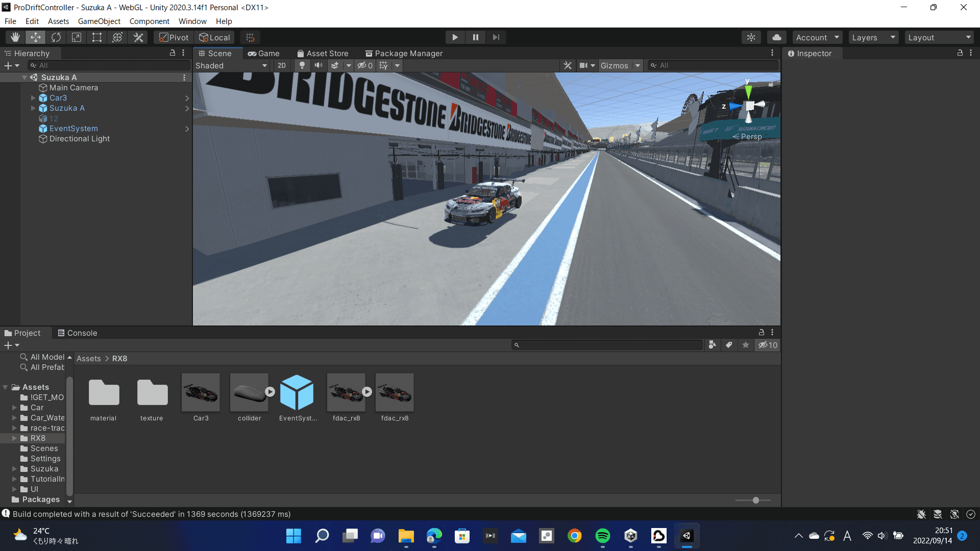
Task: Switch to the Game tab
Action: pyautogui.click(x=264, y=54)
